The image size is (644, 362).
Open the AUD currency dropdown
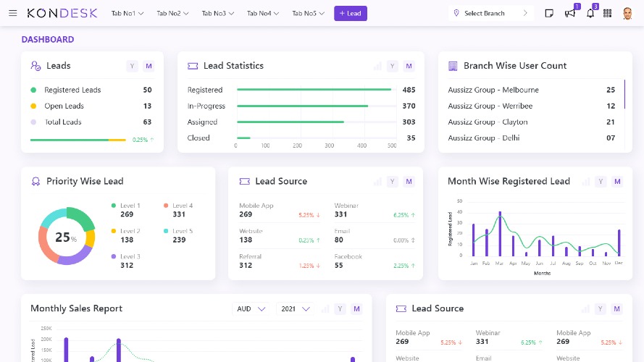251,308
